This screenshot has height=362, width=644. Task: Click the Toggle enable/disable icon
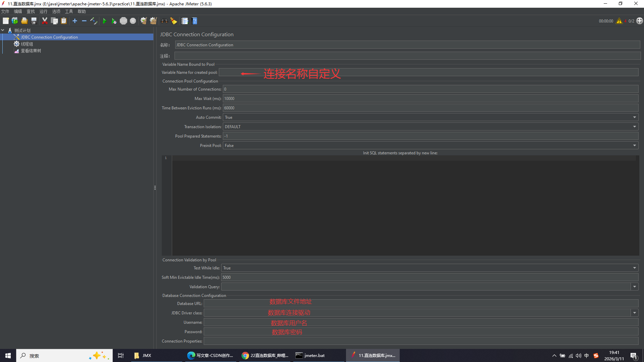94,21
